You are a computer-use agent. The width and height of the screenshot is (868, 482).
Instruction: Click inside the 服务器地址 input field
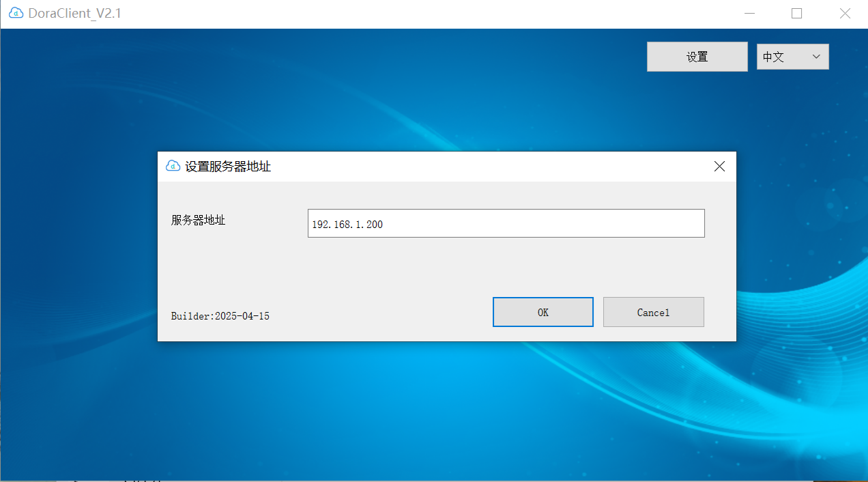coord(506,223)
